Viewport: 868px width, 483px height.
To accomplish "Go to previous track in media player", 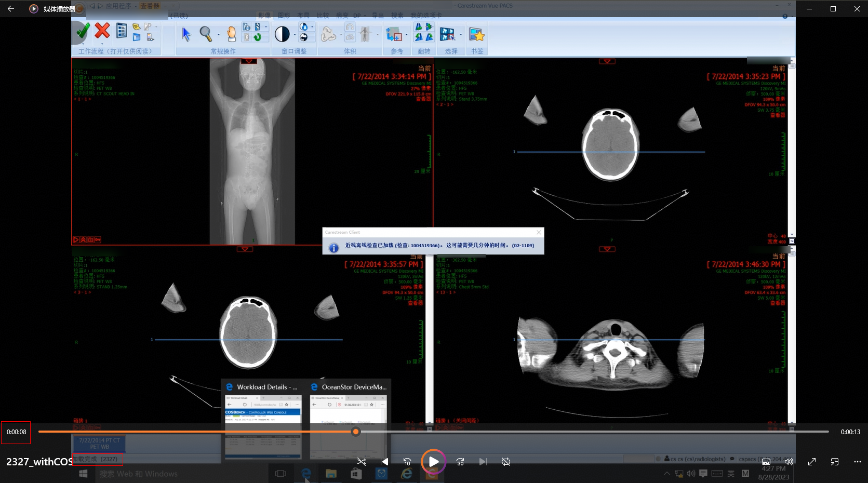I will tap(384, 462).
